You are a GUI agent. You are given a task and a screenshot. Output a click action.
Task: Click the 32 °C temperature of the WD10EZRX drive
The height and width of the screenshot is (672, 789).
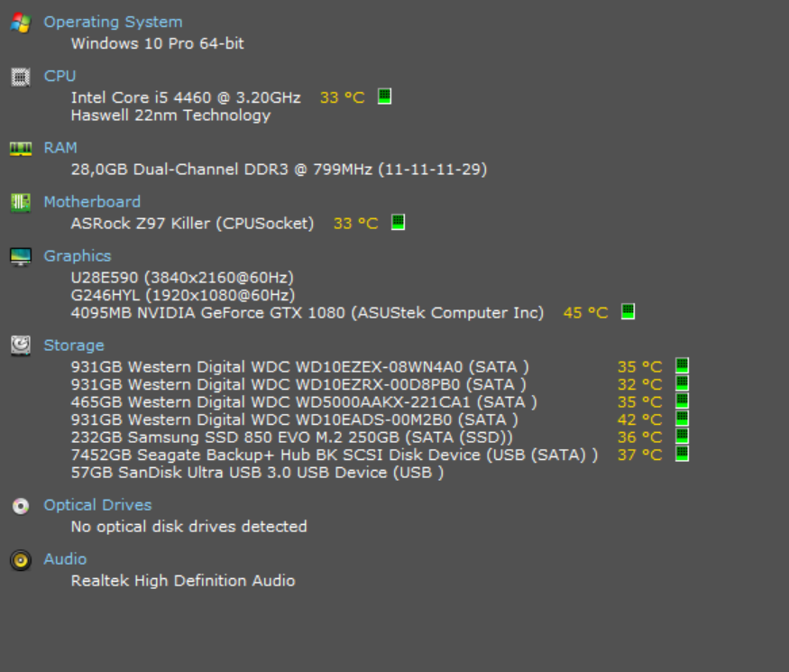click(x=640, y=384)
